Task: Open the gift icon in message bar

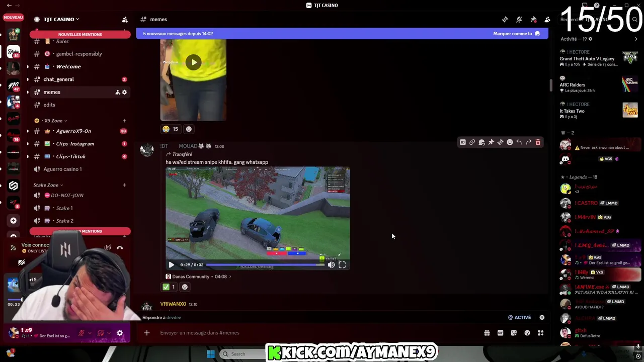Action: (x=487, y=333)
